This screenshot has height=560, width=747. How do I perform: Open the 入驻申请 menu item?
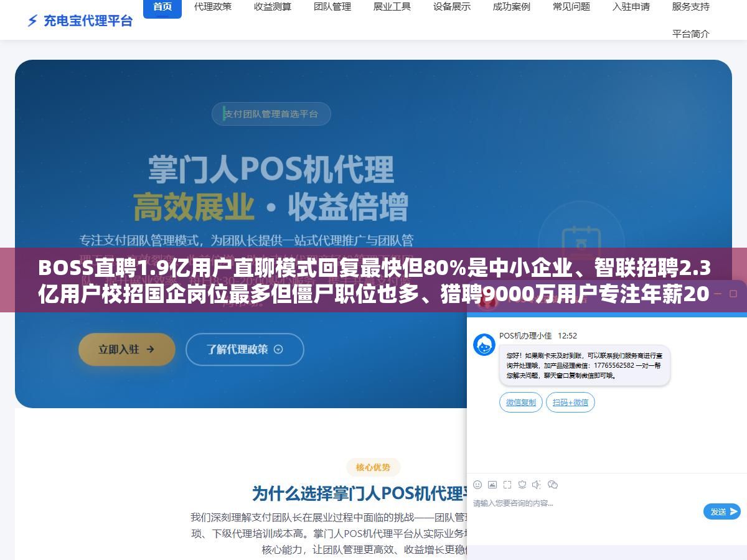(631, 7)
